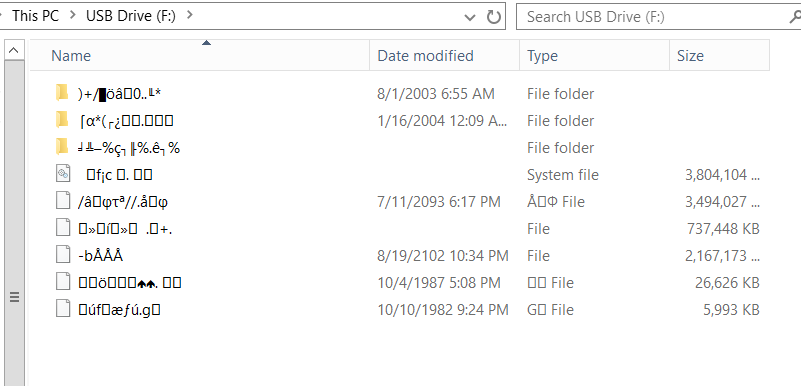Screen dimensions: 801x386
Task: Click the scroll up arrow in navigation pane
Action: tap(14, 50)
